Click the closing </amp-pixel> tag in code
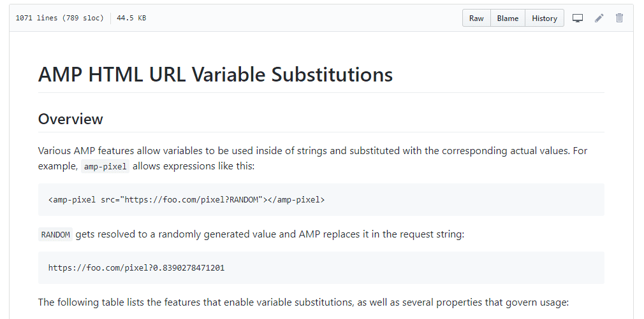This screenshot has height=319, width=644. pos(294,199)
